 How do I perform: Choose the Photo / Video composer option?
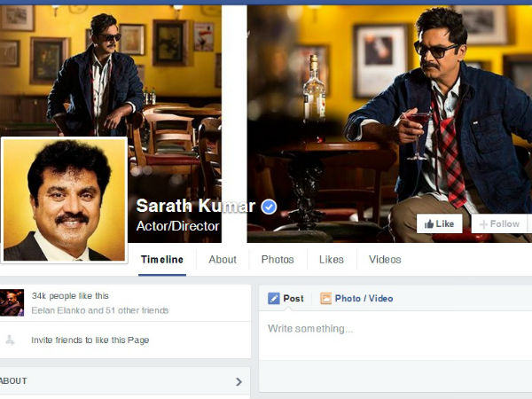tap(356, 299)
